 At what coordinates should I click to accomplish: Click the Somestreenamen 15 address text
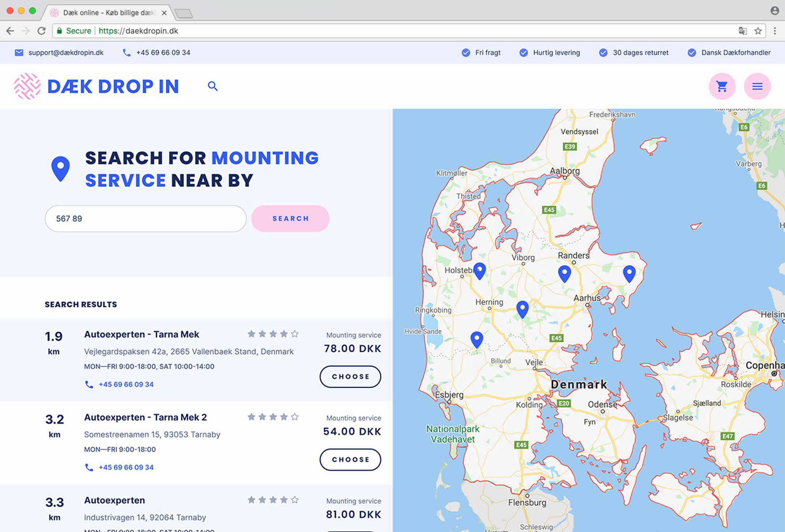[152, 434]
